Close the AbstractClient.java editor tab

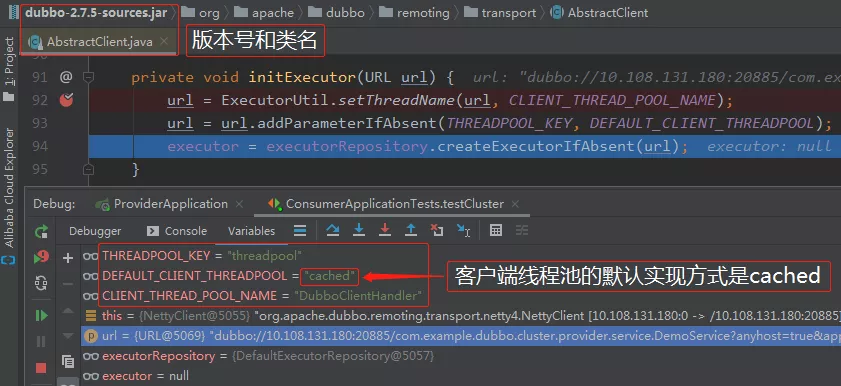(164, 41)
